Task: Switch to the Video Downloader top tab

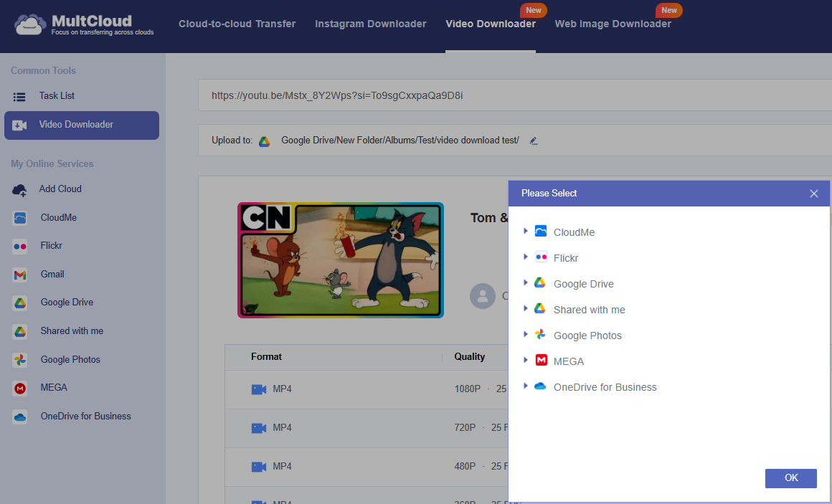Action: tap(491, 24)
